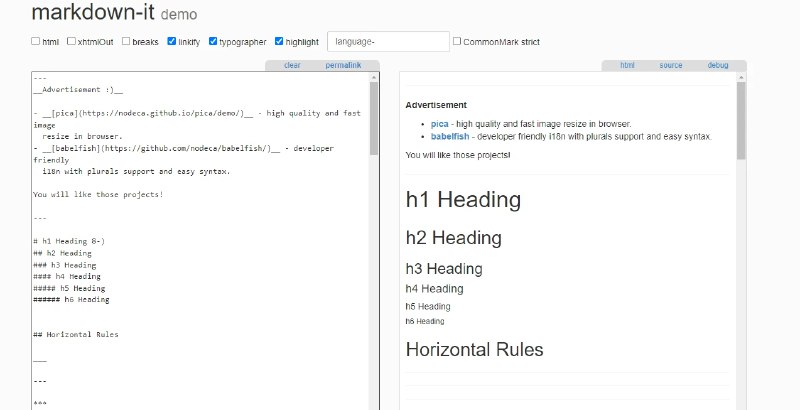Enable the html checkbox

click(36, 42)
